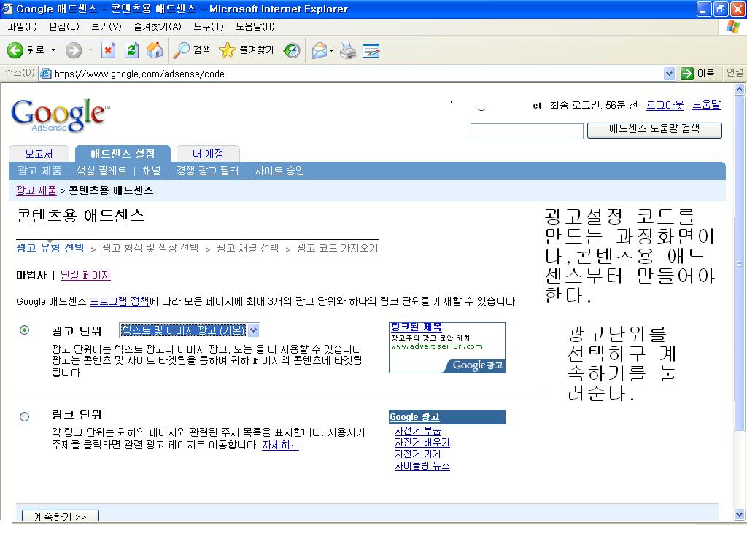Open the 즐겨찾기(A) menu
Viewport: 747px width, 560px height.
pos(158,27)
